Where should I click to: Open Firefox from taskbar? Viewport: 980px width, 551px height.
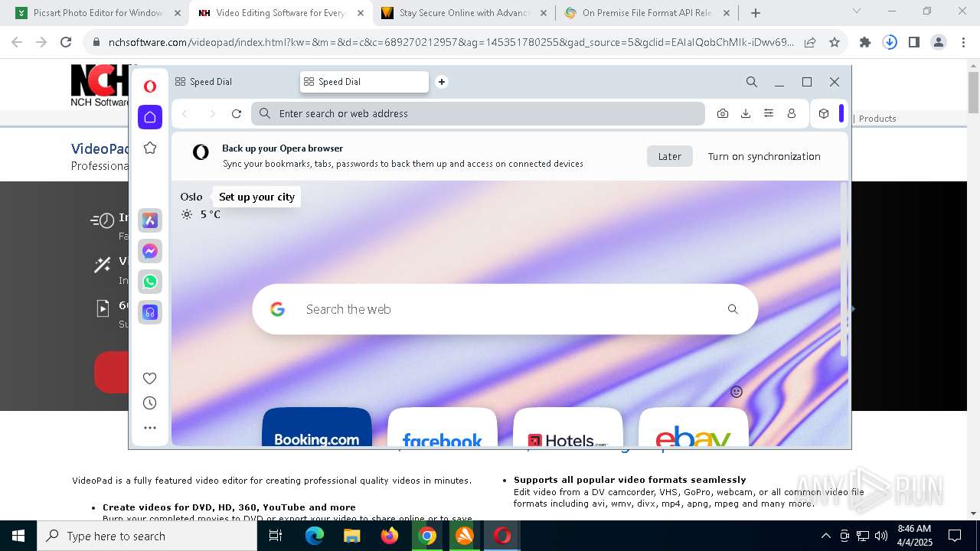point(390,536)
